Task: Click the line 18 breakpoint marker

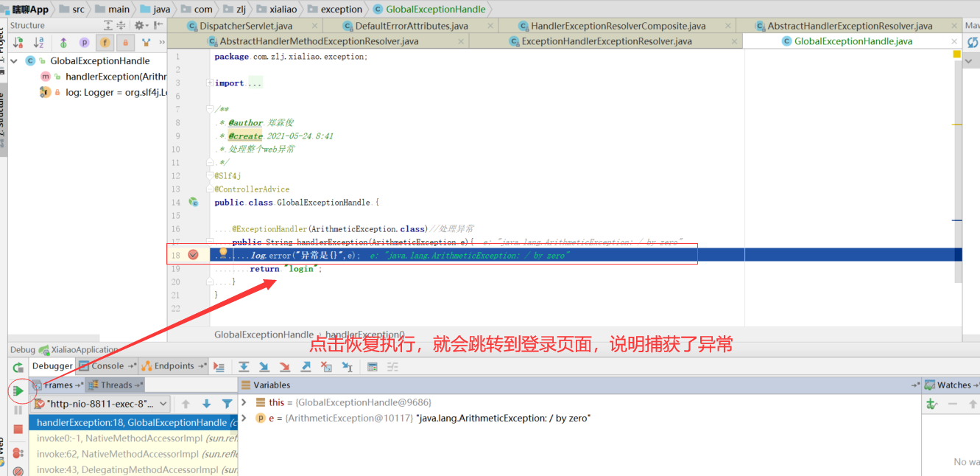Action: [x=193, y=255]
